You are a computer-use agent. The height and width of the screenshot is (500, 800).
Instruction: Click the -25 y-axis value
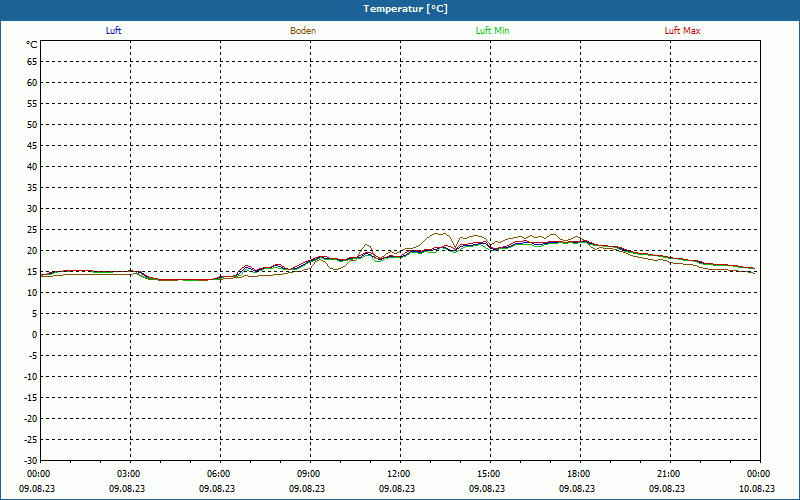[x=31, y=440]
